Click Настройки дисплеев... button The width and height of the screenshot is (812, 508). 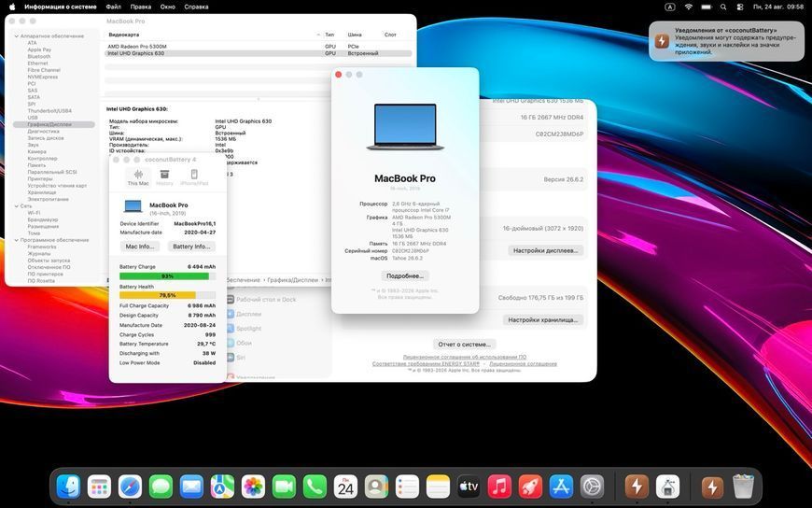pyautogui.click(x=545, y=251)
